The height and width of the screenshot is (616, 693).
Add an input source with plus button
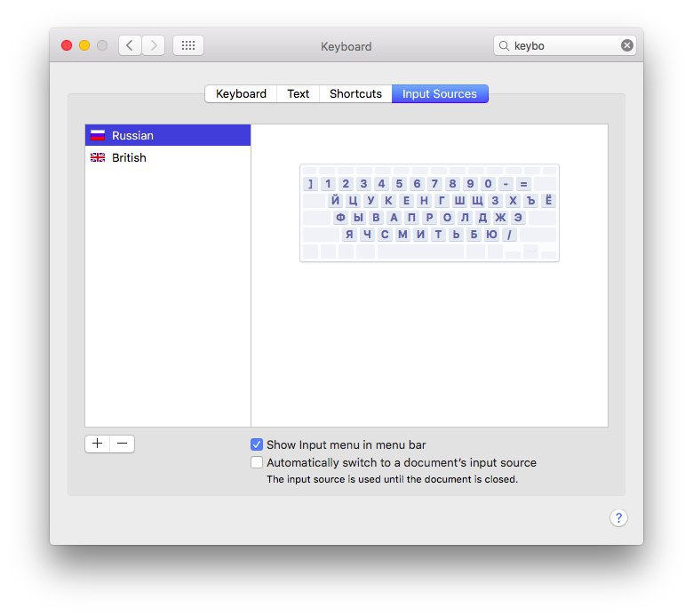pyautogui.click(x=98, y=444)
